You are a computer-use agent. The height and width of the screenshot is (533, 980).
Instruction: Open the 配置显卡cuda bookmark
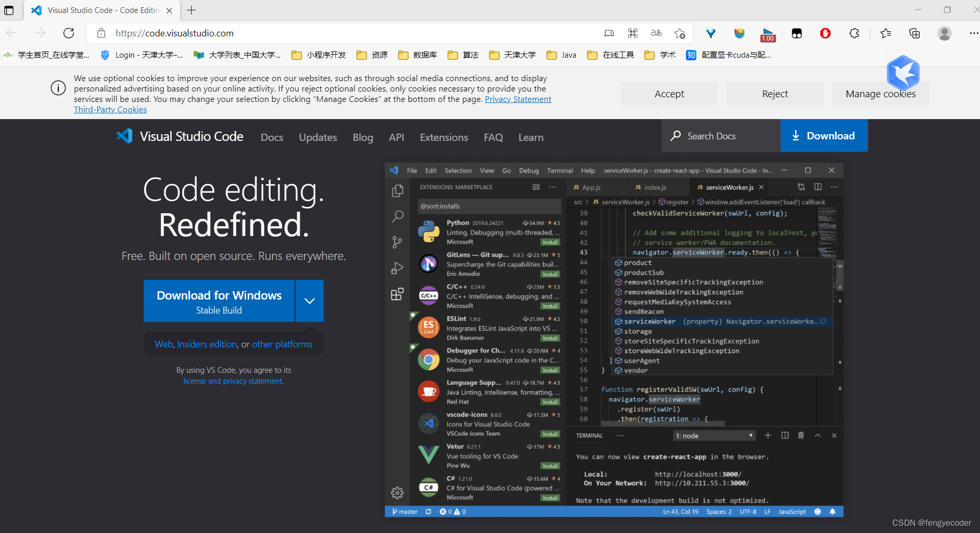click(x=729, y=55)
